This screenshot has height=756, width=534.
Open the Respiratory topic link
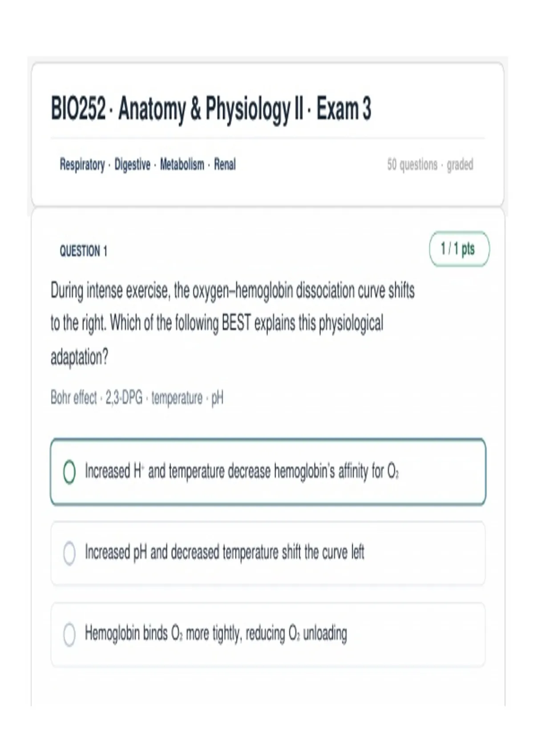[x=82, y=165]
